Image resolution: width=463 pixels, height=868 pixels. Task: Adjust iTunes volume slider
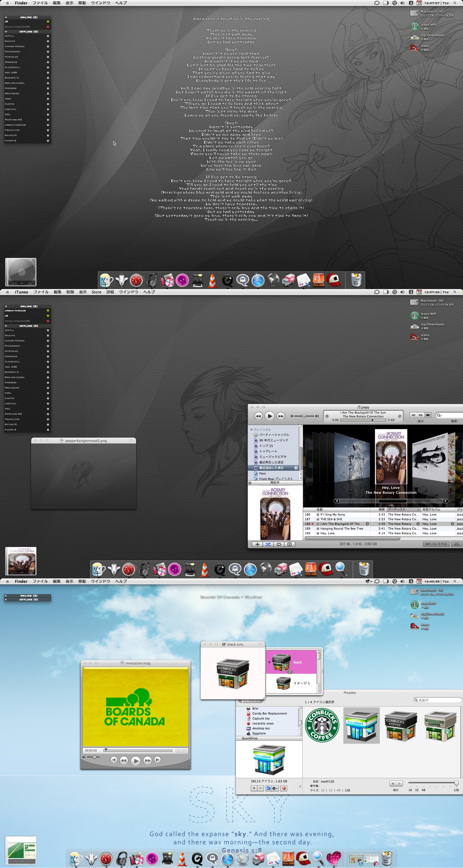tap(304, 416)
